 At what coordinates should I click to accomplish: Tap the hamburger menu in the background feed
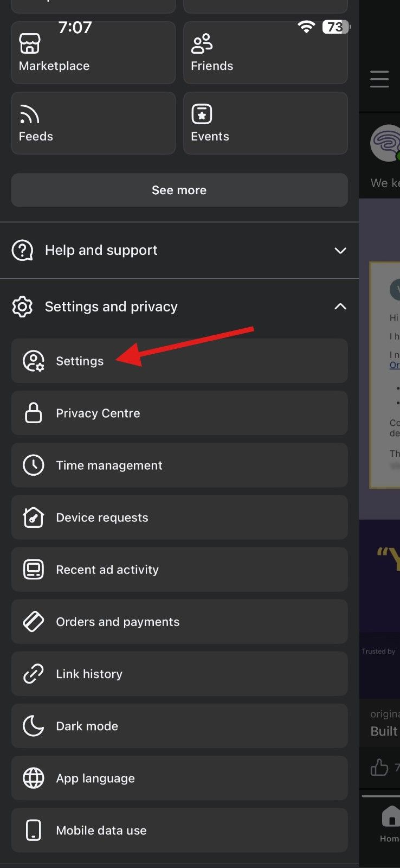pos(379,79)
